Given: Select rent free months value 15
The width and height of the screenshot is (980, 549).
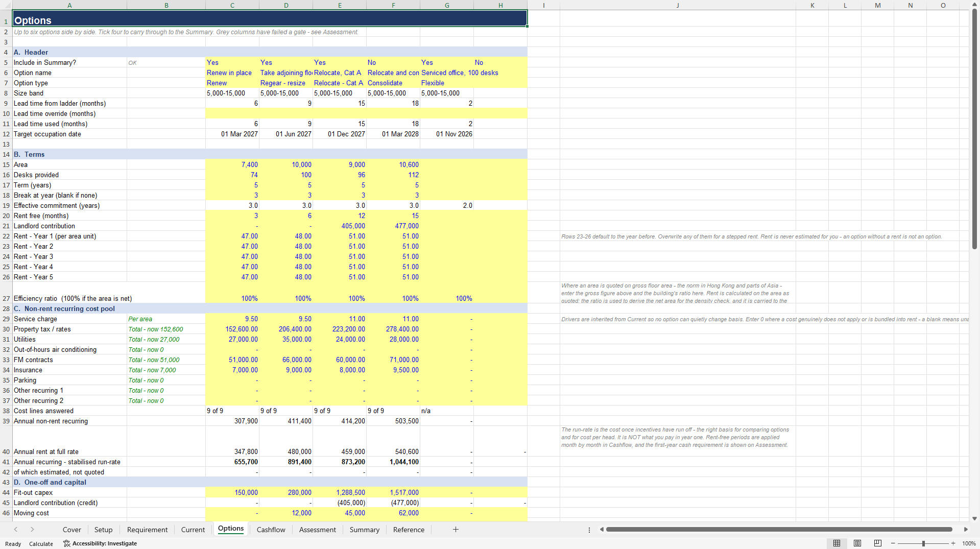Looking at the screenshot, I should [393, 216].
